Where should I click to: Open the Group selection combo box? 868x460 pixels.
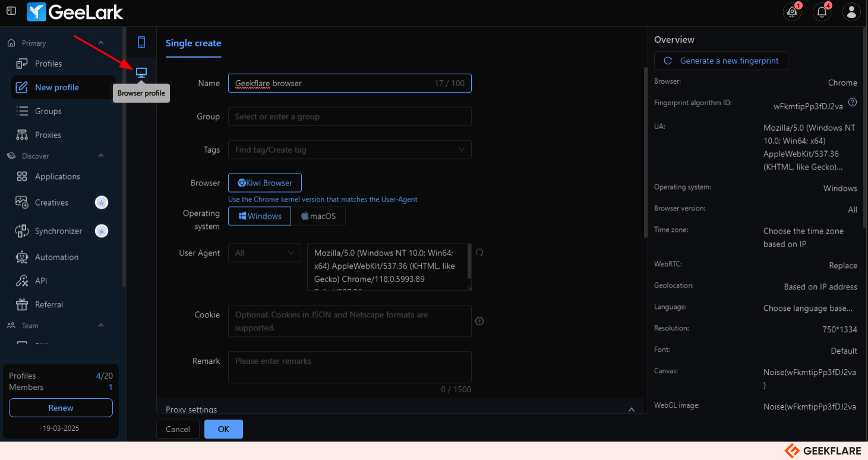point(350,116)
